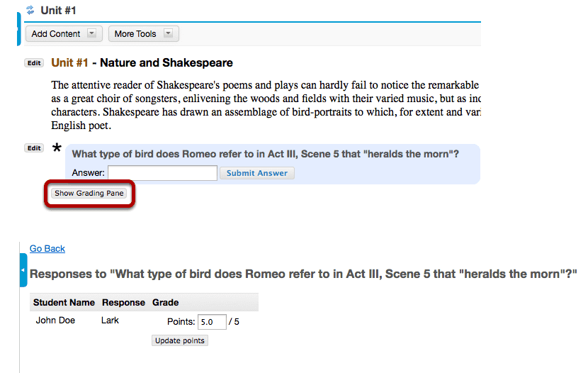The width and height of the screenshot is (588, 373).
Task: Collapse the blue side tab arrow
Action: click(x=23, y=270)
